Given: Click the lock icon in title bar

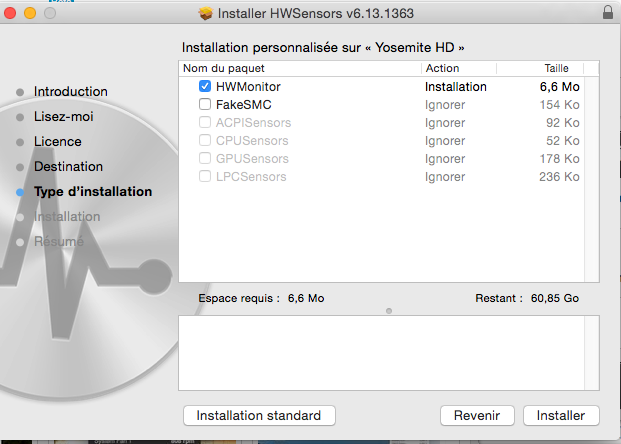Looking at the screenshot, I should [x=608, y=13].
